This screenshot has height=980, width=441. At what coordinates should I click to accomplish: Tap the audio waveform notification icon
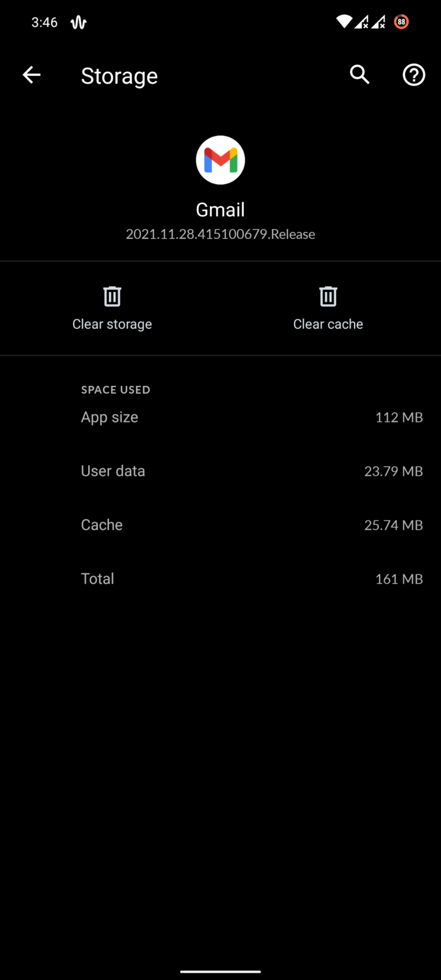(78, 23)
